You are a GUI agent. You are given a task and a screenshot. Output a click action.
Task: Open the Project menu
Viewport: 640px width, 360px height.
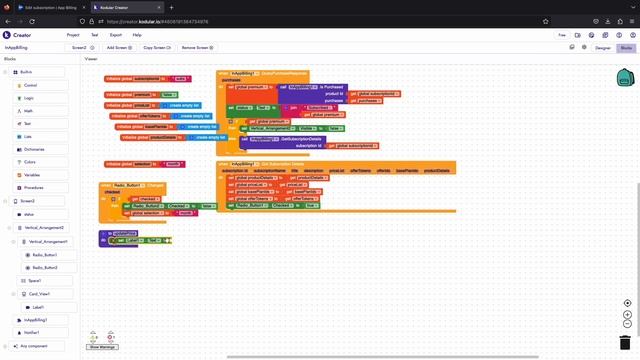(x=73, y=35)
